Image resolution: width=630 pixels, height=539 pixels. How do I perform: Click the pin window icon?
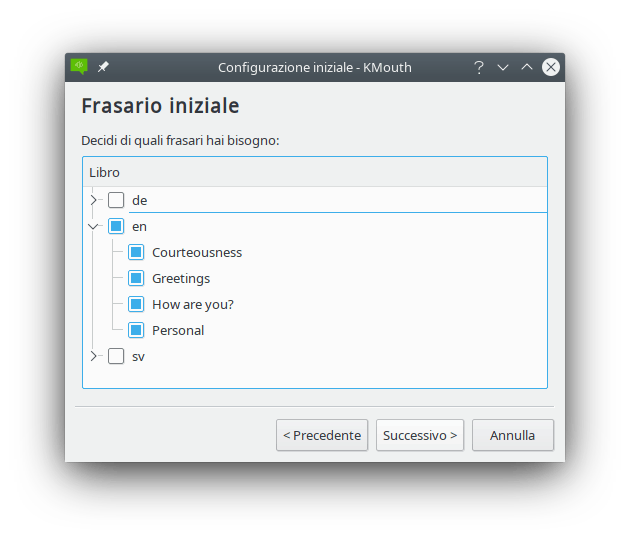[103, 67]
